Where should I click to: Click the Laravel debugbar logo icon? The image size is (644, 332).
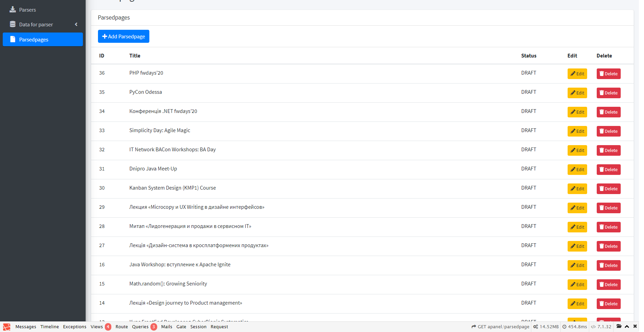[7, 327]
